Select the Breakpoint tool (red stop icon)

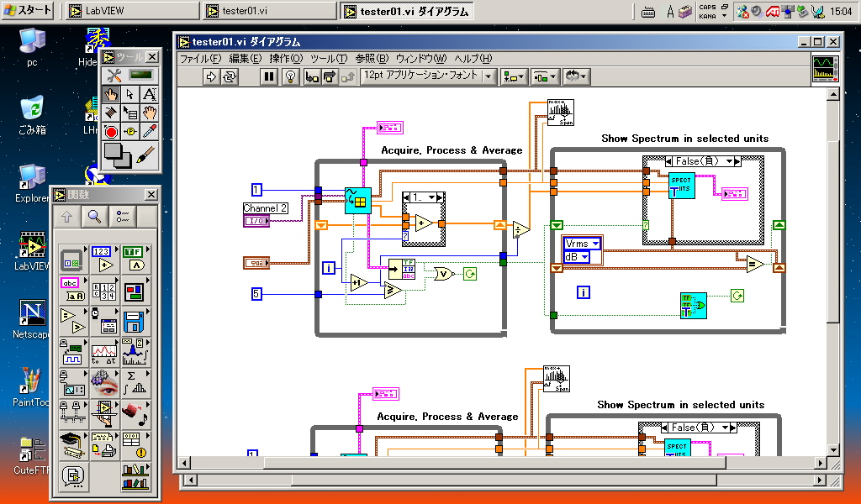[111, 131]
